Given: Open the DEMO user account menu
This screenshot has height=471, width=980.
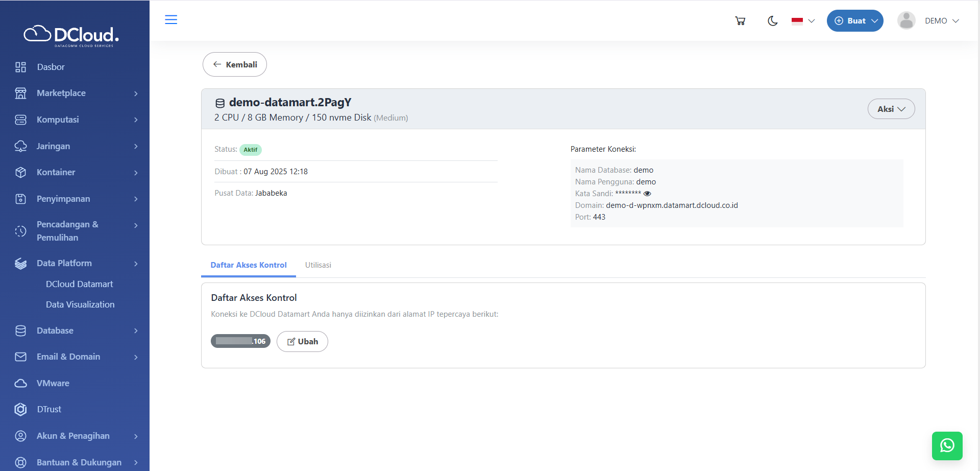Looking at the screenshot, I should 942,21.
